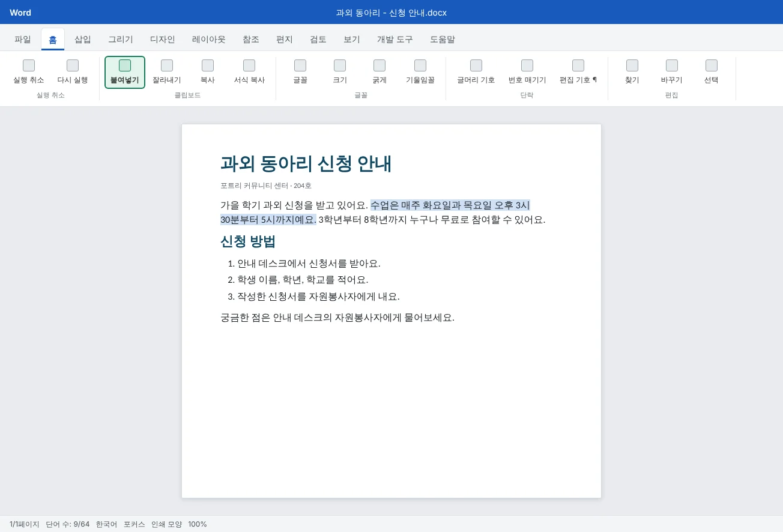Click the 선택 select tool

tap(712, 72)
